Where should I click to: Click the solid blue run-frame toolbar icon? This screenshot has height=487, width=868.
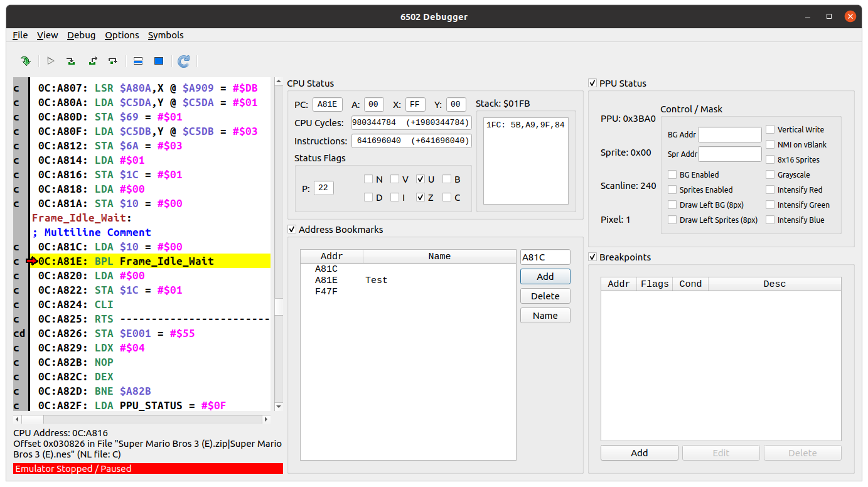pyautogui.click(x=159, y=61)
